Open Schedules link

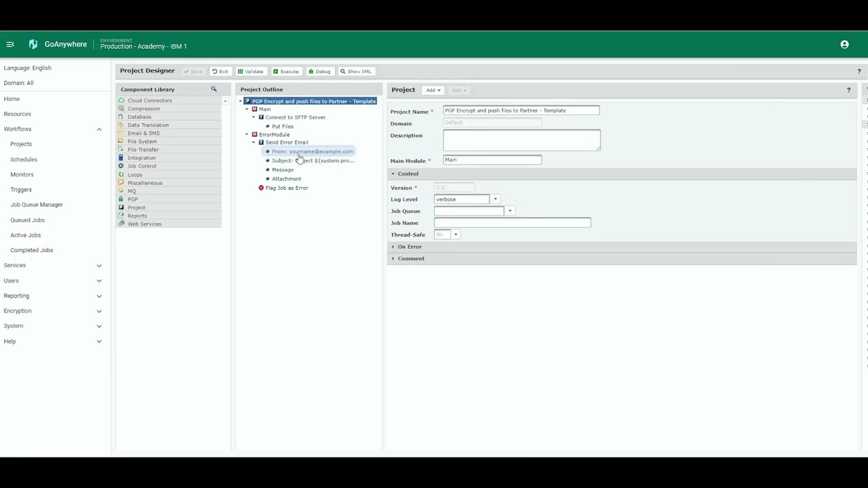pos(24,159)
